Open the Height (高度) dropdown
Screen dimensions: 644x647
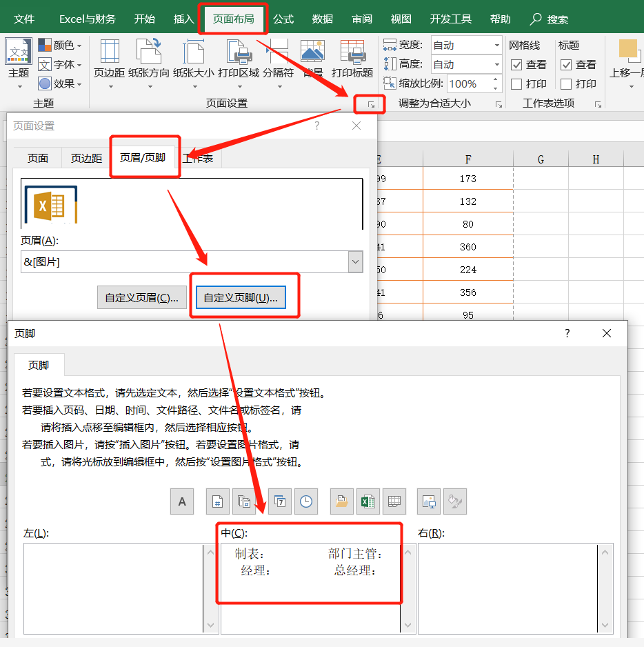496,64
